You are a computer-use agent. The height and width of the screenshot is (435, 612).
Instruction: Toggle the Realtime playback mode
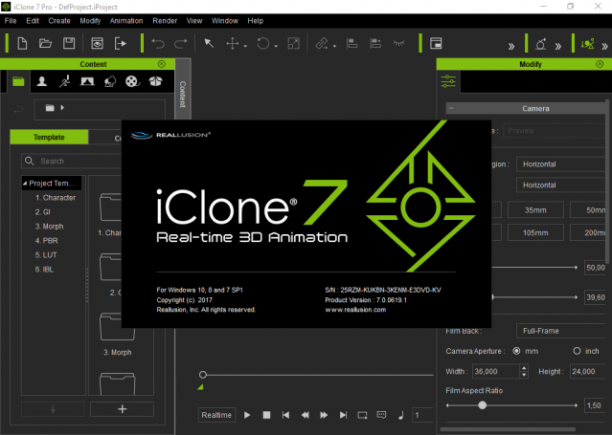216,415
